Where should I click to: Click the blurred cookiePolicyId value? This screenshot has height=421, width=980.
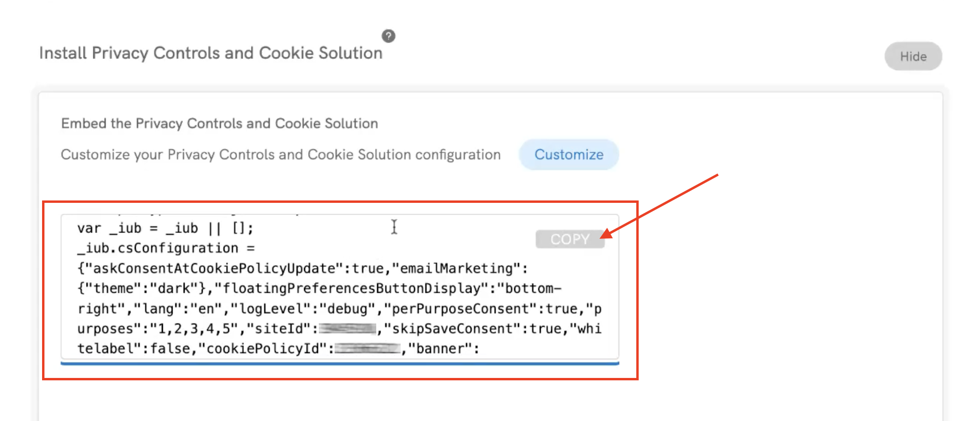coord(367,349)
